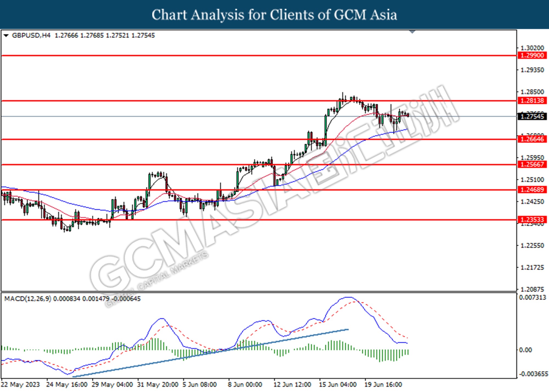This screenshot has width=549, height=392.
Task: Click the 1.22550 price axis value
Action: [532, 246]
